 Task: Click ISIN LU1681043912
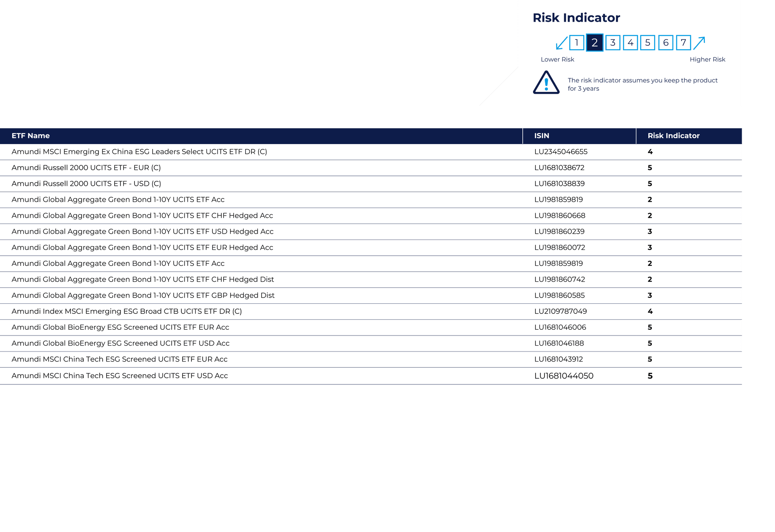click(x=558, y=359)
